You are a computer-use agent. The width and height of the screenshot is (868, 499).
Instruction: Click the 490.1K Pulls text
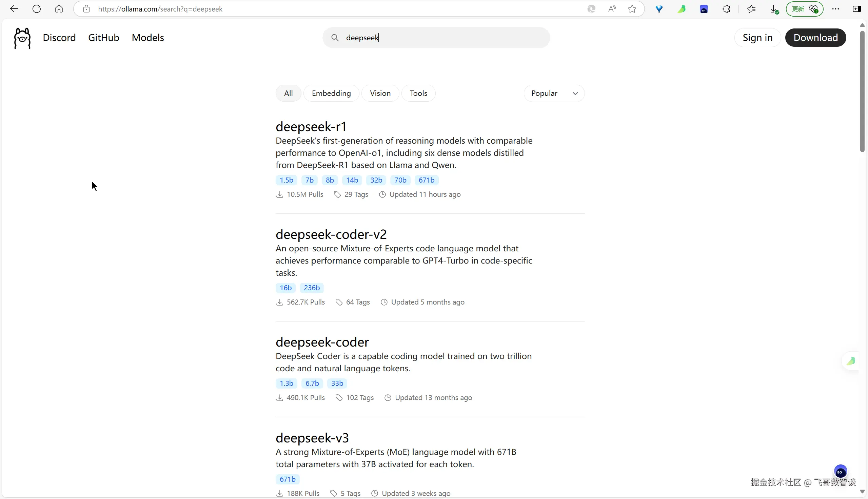[x=305, y=398]
